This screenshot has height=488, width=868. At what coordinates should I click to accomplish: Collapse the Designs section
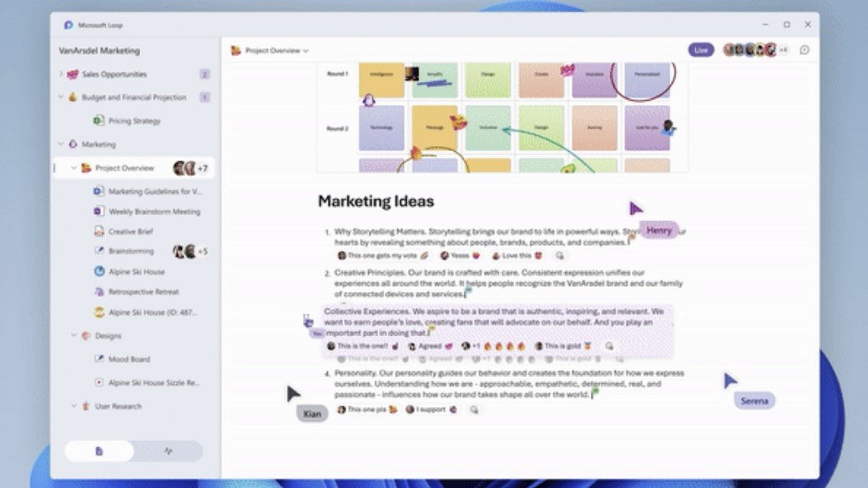point(73,336)
